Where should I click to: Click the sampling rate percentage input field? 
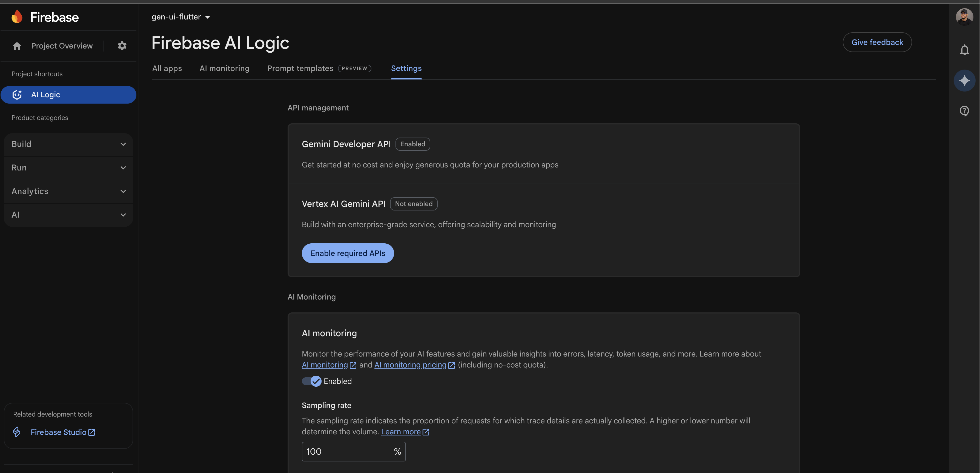[x=353, y=452]
